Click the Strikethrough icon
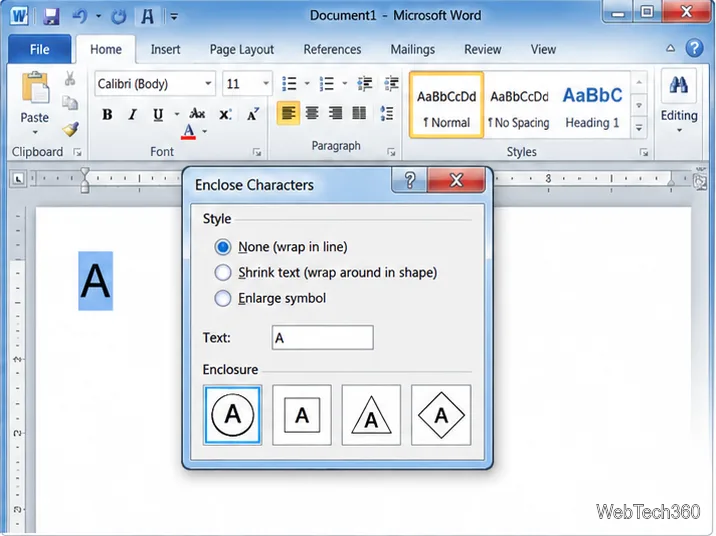 [x=197, y=114]
